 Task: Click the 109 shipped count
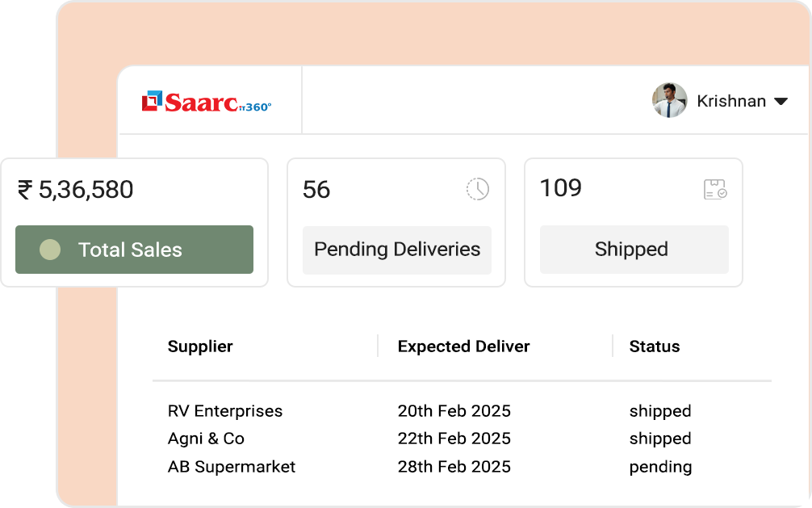click(x=561, y=188)
